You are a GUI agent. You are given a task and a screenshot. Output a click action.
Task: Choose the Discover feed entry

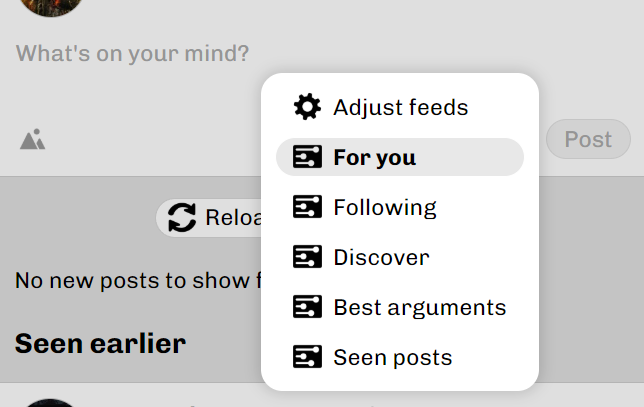click(381, 257)
